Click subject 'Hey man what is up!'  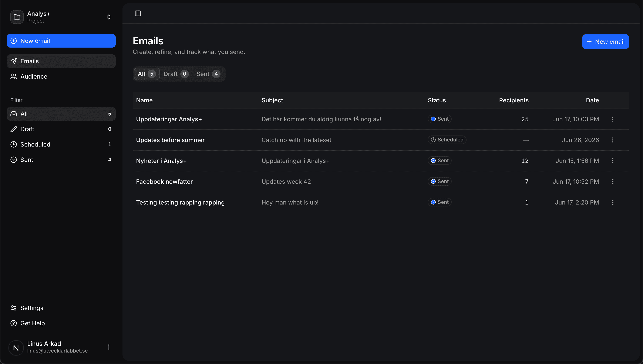pyautogui.click(x=290, y=202)
